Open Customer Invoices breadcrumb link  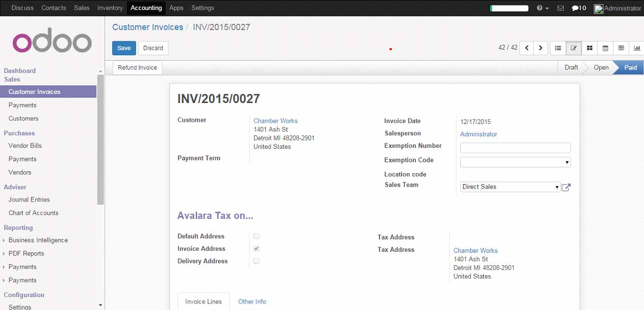(x=148, y=27)
